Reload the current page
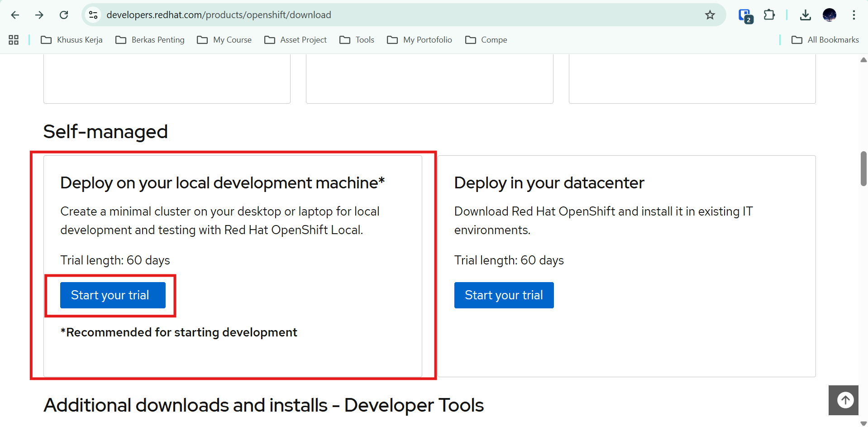This screenshot has width=868, height=427. [64, 15]
